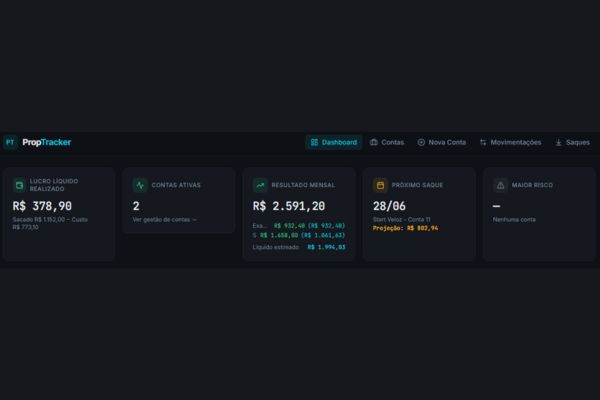600x400 pixels.
Task: Click the Start Veloz - Conta 11 label
Action: [402, 220]
